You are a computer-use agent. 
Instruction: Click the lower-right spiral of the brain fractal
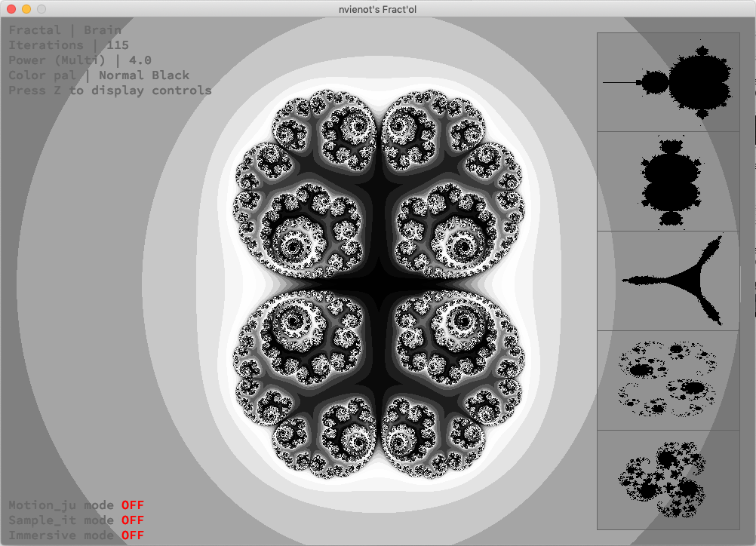coord(464,321)
